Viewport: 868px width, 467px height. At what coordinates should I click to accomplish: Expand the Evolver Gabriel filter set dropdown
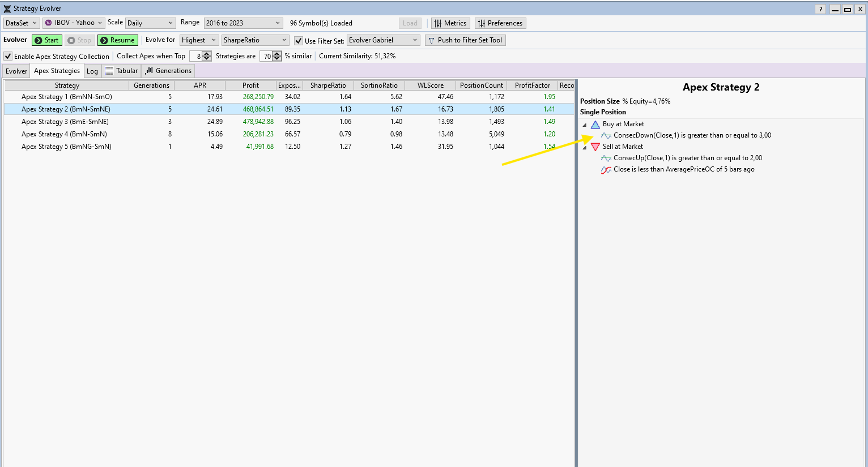pos(383,40)
